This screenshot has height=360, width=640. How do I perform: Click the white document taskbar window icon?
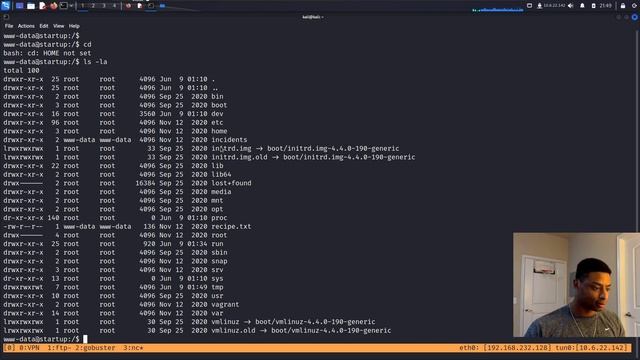[x=140, y=6]
